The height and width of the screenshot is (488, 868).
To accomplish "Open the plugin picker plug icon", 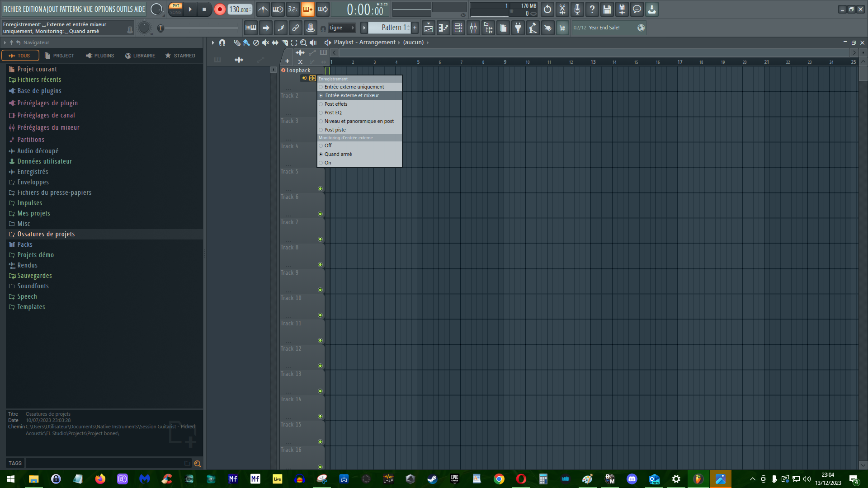I will click(518, 28).
